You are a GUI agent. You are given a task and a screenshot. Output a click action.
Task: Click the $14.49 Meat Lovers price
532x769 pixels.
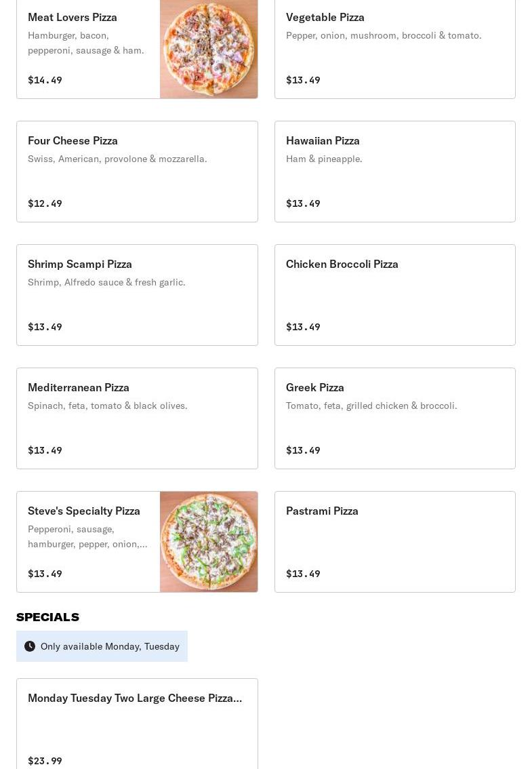(x=45, y=80)
